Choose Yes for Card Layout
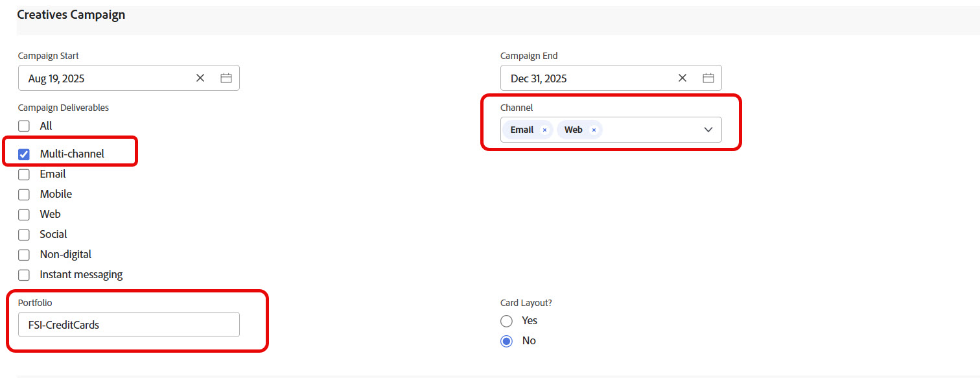This screenshot has width=980, height=378. coord(506,321)
